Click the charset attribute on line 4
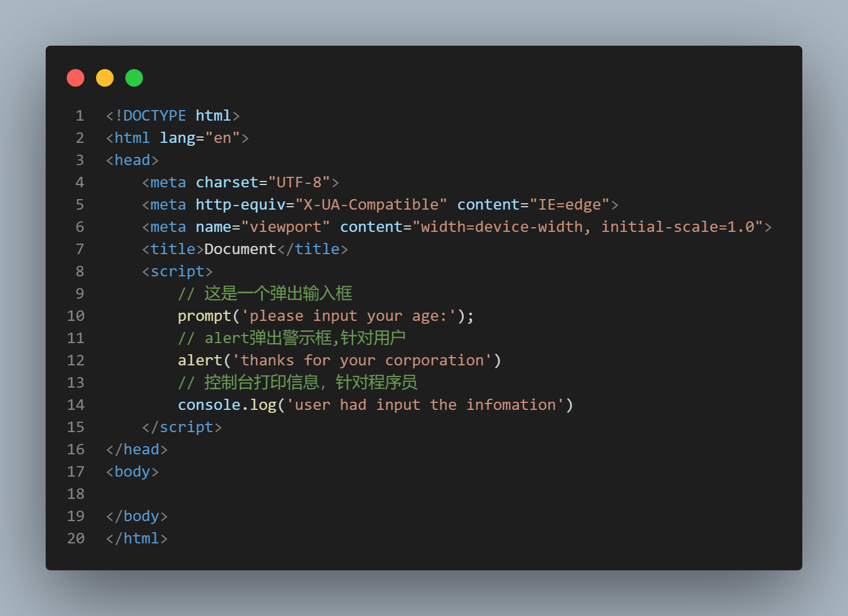 coord(227,182)
